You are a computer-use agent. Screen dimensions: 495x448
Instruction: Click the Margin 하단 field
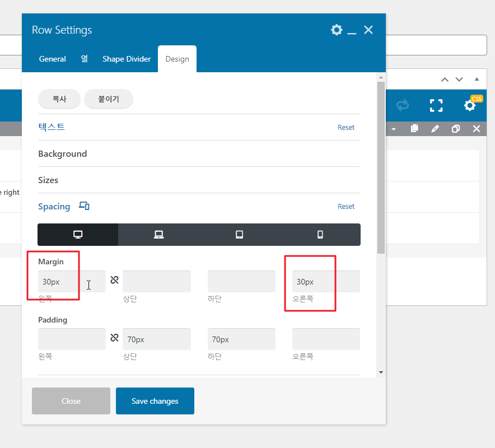[x=241, y=281]
